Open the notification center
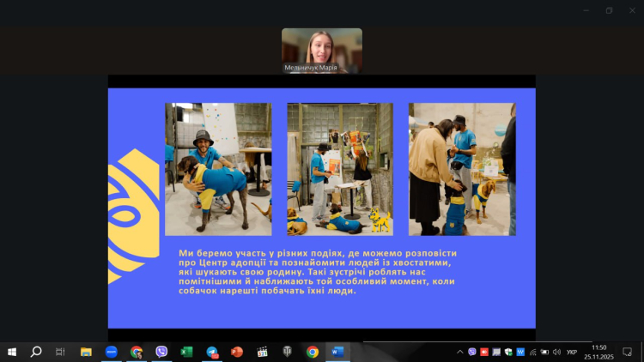 [x=628, y=352]
